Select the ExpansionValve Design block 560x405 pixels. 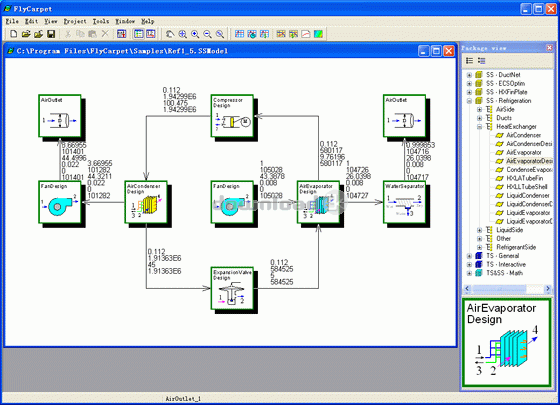pyautogui.click(x=232, y=288)
